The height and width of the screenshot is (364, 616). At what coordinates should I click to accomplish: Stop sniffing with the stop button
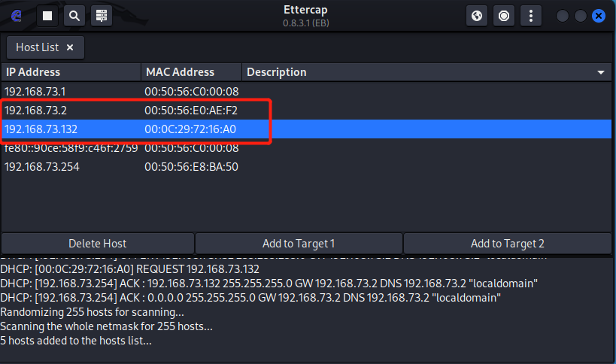click(47, 15)
